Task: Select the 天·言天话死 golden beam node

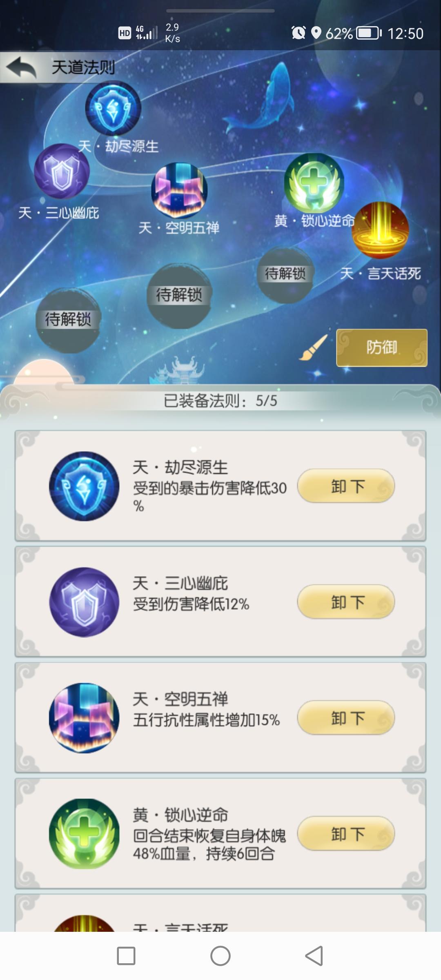Action: click(x=380, y=230)
